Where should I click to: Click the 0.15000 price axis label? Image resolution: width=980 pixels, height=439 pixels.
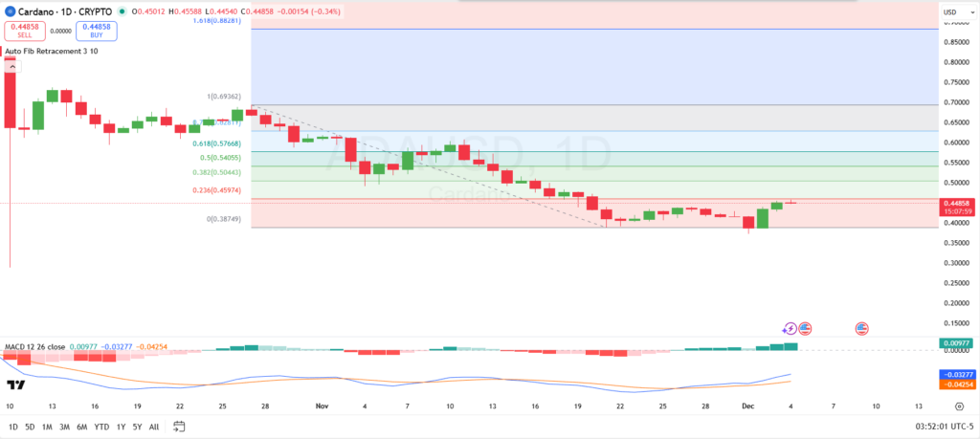coord(957,323)
